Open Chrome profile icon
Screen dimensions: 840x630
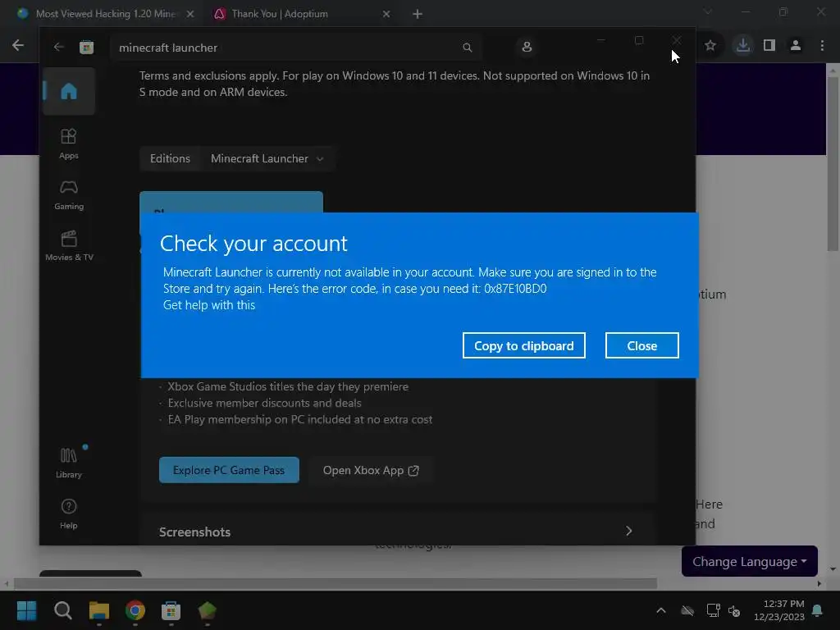point(796,46)
